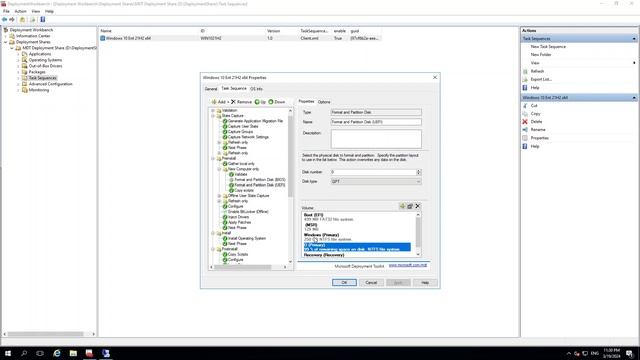
Task: Open the File menu
Action: coord(6,11)
